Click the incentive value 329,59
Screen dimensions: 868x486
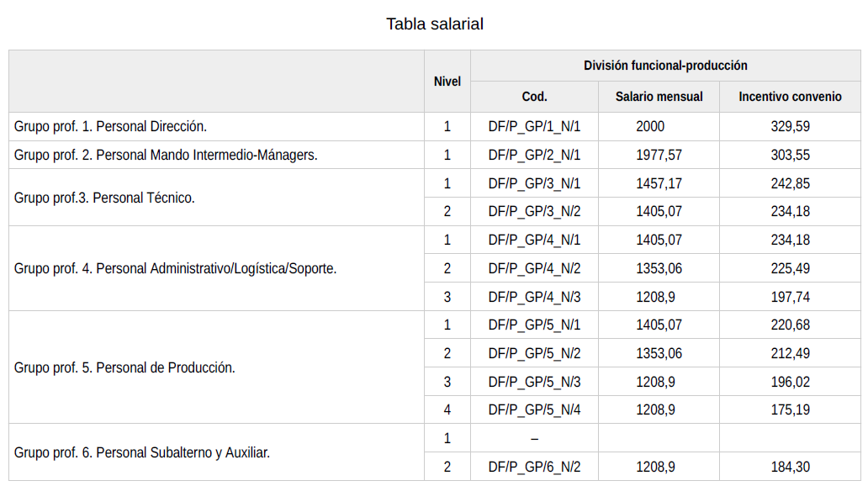[x=790, y=127]
